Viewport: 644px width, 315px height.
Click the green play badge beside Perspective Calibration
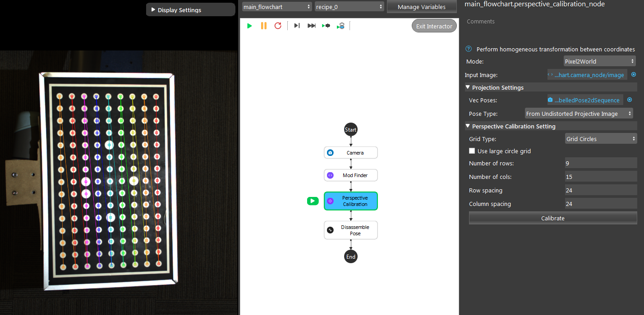pyautogui.click(x=313, y=201)
